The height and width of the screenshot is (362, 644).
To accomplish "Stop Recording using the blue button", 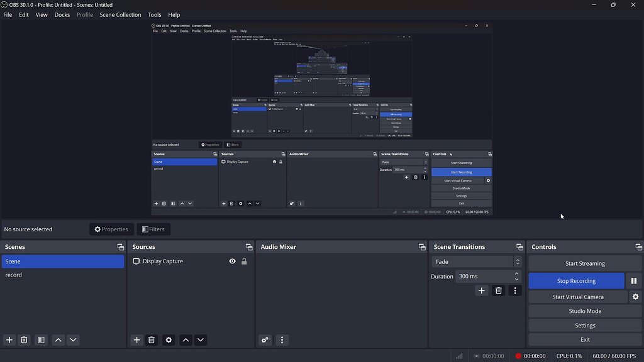I will (576, 280).
